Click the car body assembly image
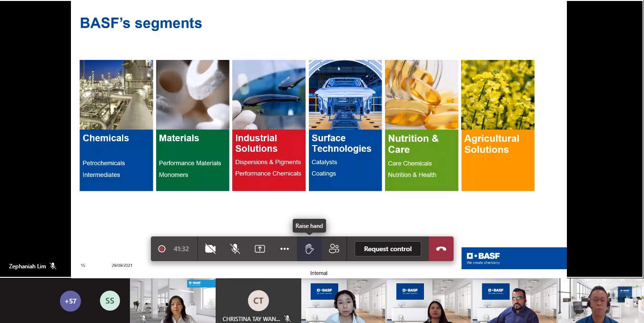The height and width of the screenshot is (323, 644). pos(345,95)
